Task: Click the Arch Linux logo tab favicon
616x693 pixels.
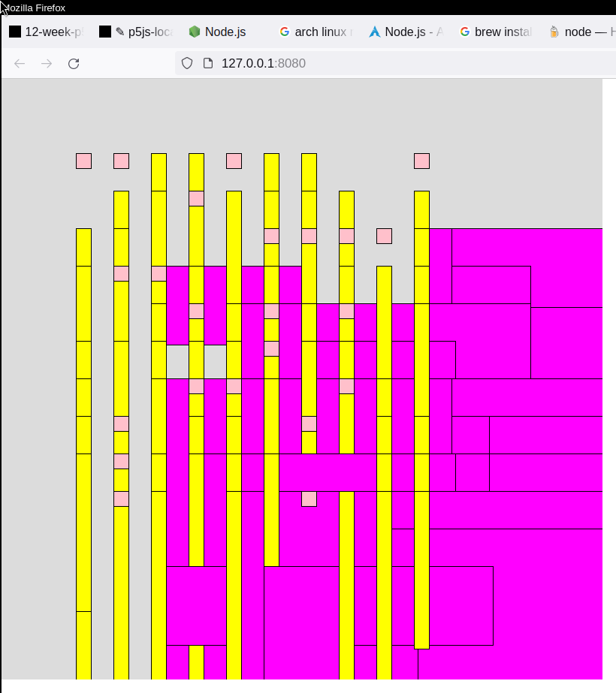Action: (x=375, y=32)
